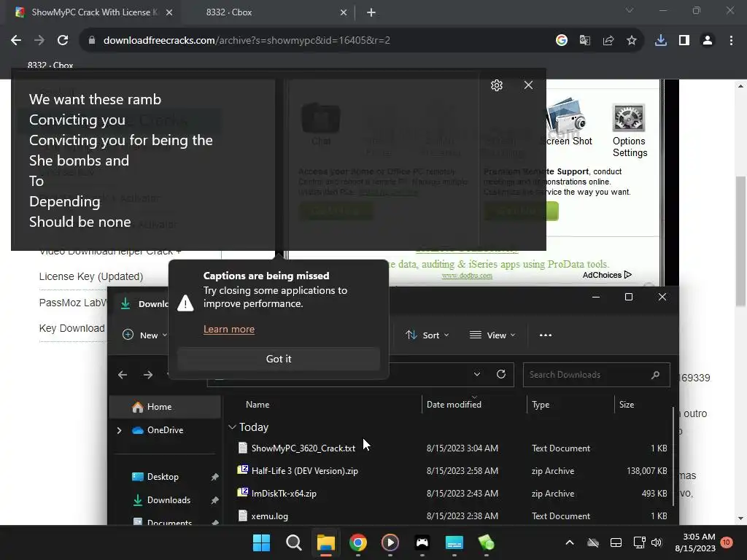The image size is (747, 560).
Task: Close the ShowMyPC Crack tab
Action: pyautogui.click(x=169, y=13)
